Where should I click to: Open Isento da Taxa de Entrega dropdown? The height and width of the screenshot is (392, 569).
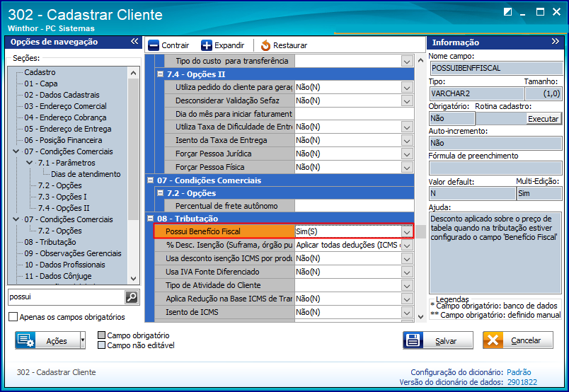[407, 141]
